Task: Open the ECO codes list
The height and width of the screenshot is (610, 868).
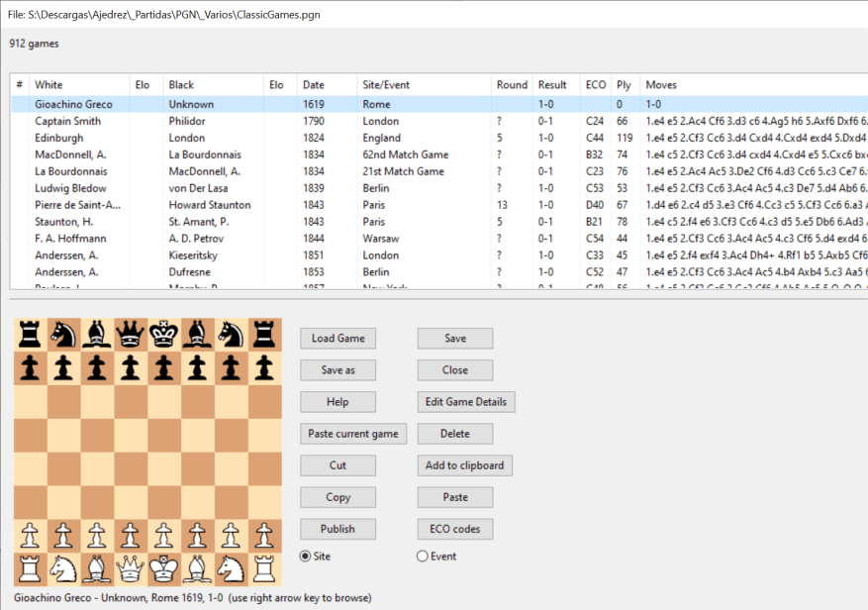Action: [x=454, y=529]
